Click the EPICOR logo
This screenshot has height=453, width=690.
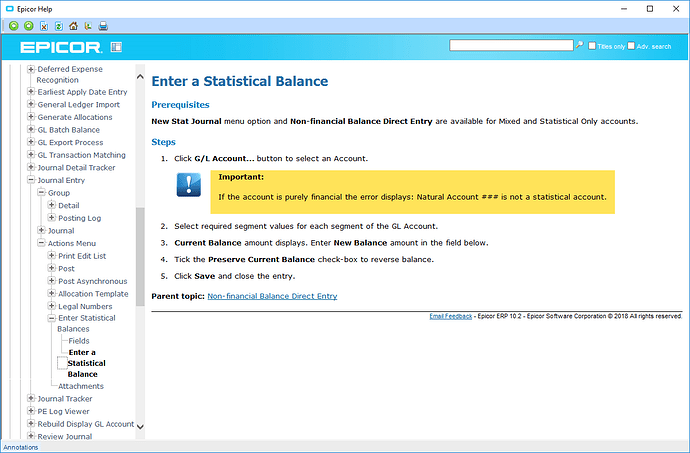(x=61, y=47)
